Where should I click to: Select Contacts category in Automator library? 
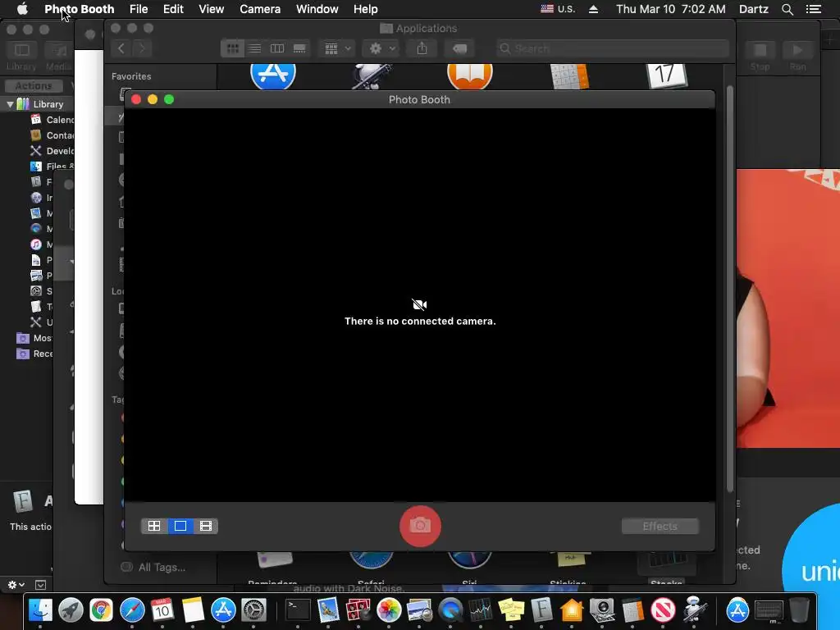click(52, 135)
